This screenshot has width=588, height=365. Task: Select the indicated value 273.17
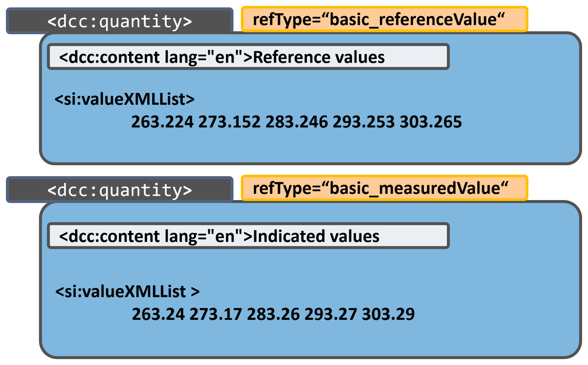pos(216,314)
